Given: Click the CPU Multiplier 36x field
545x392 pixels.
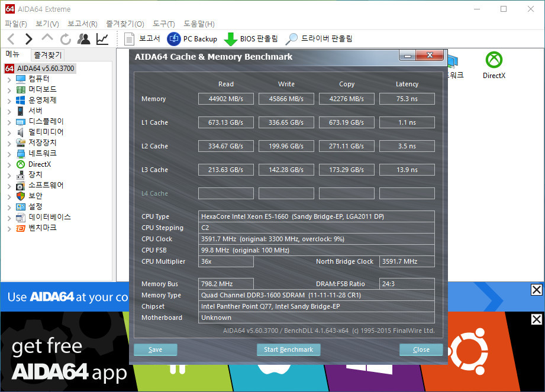Looking at the screenshot, I should coord(226,261).
